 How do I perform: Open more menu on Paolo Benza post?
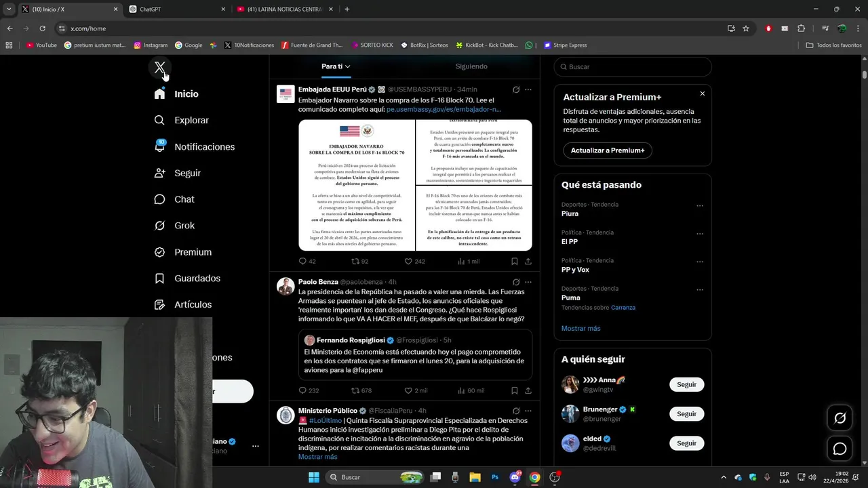coord(528,282)
